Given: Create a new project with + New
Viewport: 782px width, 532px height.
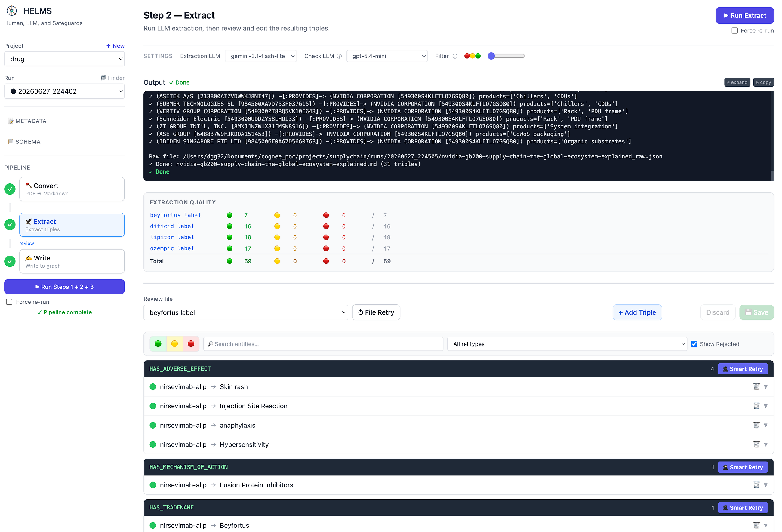Looking at the screenshot, I should coord(115,46).
